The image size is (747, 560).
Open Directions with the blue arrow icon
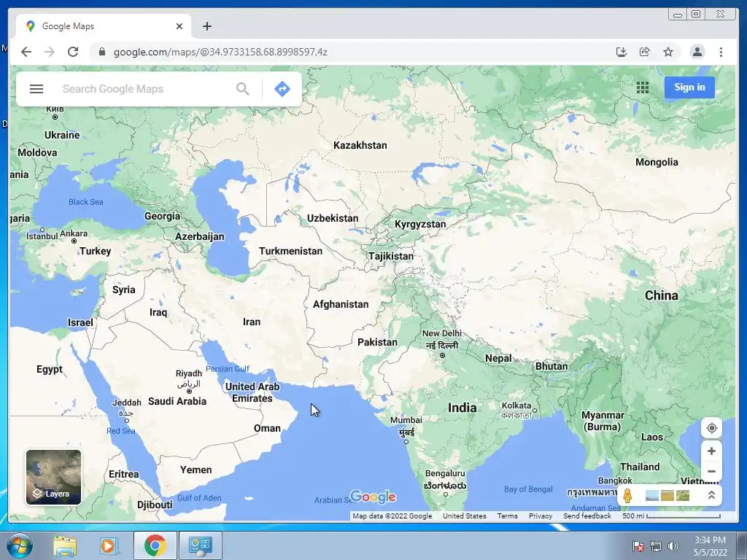(x=282, y=89)
